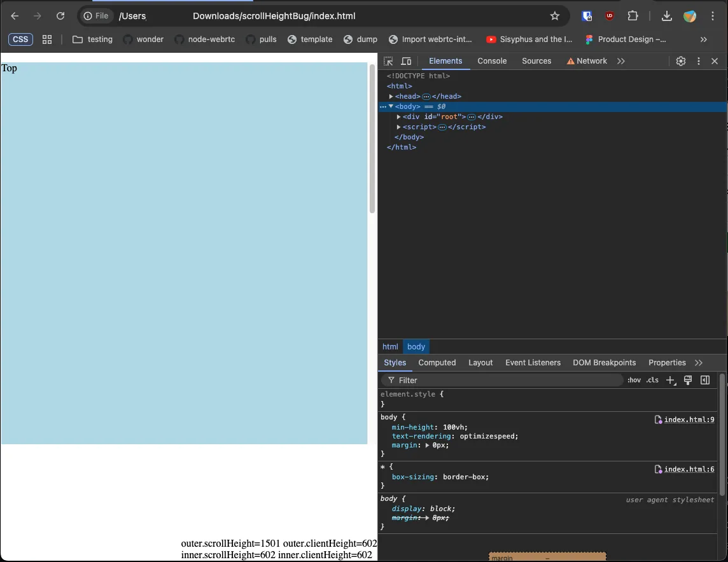Screen dimensions: 728x562
Task: Open the testing bookmarks folder
Action: tap(92, 39)
